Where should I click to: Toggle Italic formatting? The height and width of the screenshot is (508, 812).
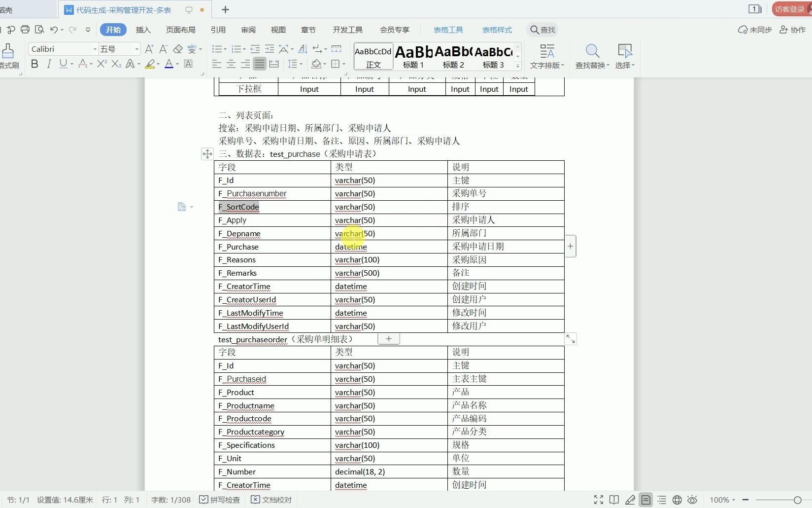point(49,64)
